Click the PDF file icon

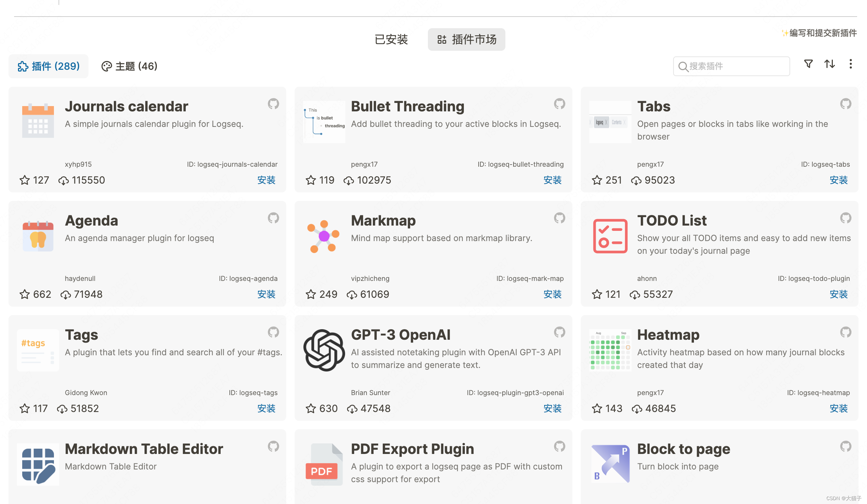point(324,465)
